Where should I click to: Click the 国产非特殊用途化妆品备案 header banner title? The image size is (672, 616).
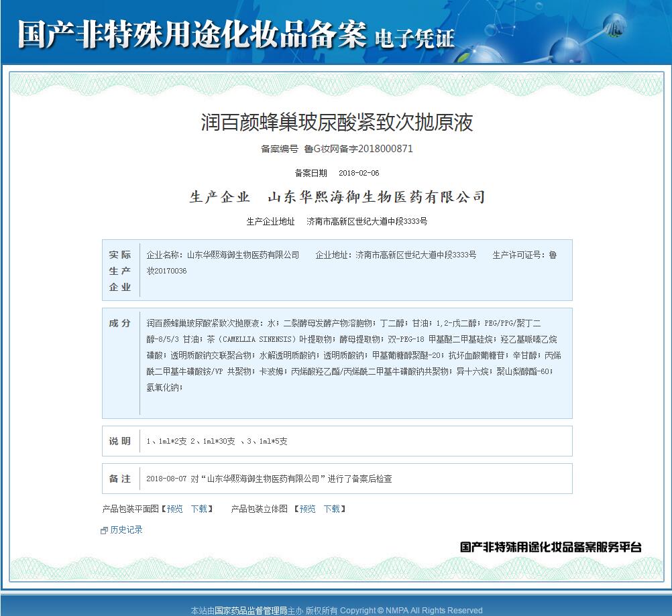[x=192, y=34]
